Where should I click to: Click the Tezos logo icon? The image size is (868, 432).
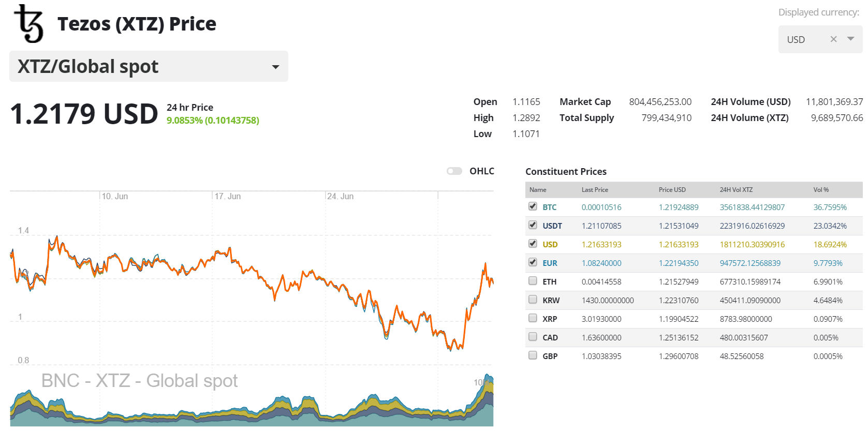pos(29,23)
